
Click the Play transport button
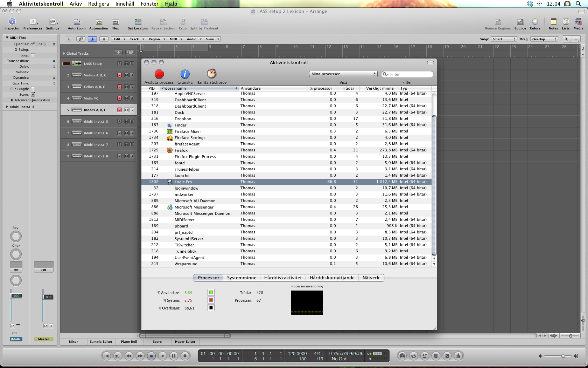pyautogui.click(x=162, y=356)
